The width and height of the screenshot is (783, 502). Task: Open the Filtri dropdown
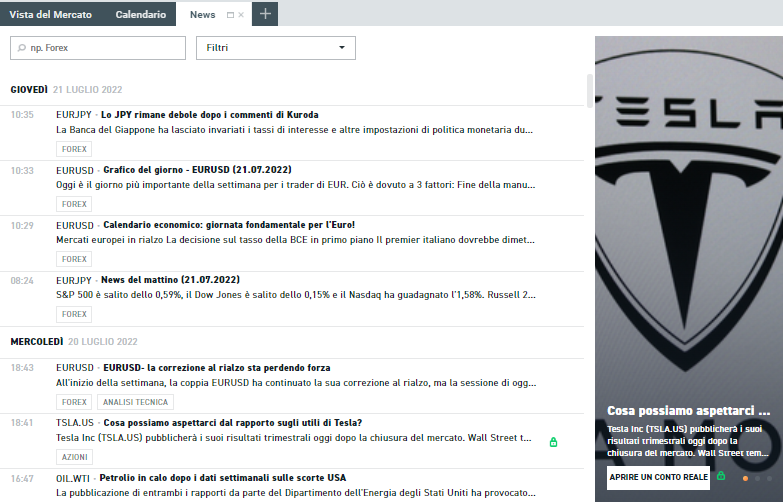tap(276, 48)
